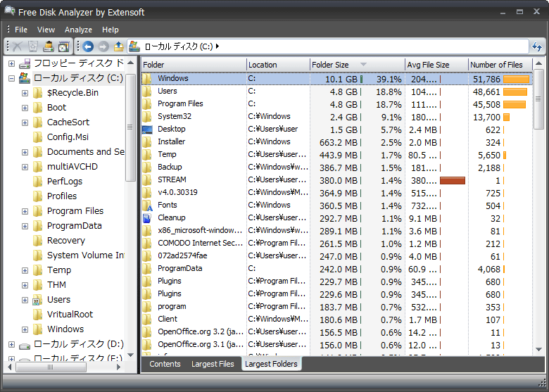Click the 386.7 MB Backup size cell
Viewport: 549px width, 392px height.
click(339, 168)
